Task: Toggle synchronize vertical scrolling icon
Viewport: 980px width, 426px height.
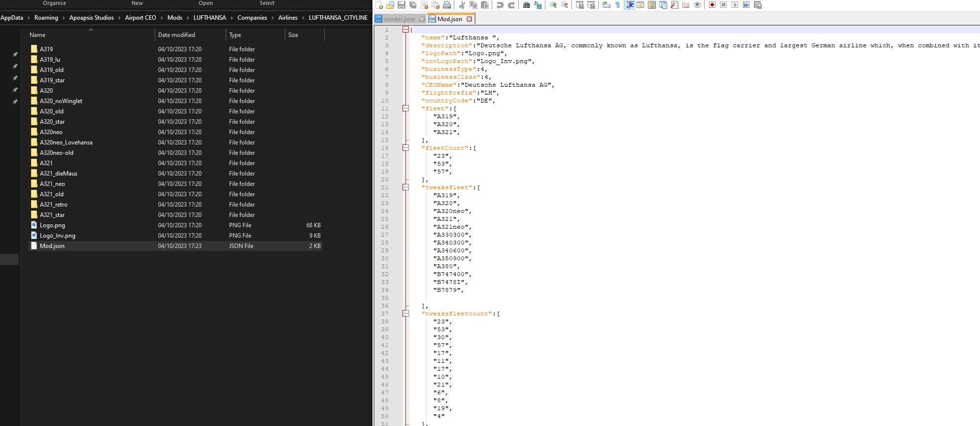Action: click(x=580, y=5)
